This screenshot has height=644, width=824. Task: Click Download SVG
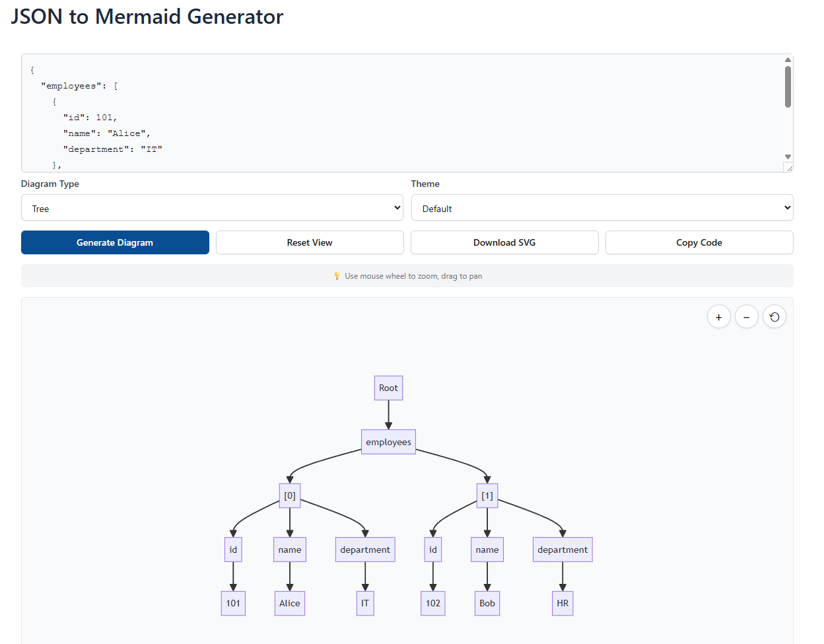point(504,242)
